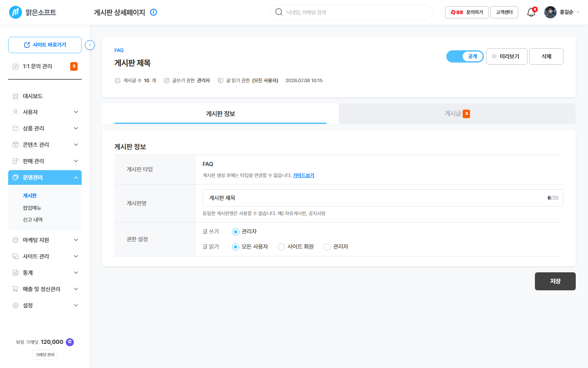Click the orange badge on 게시글 tab
The width and height of the screenshot is (588, 368).
(466, 114)
